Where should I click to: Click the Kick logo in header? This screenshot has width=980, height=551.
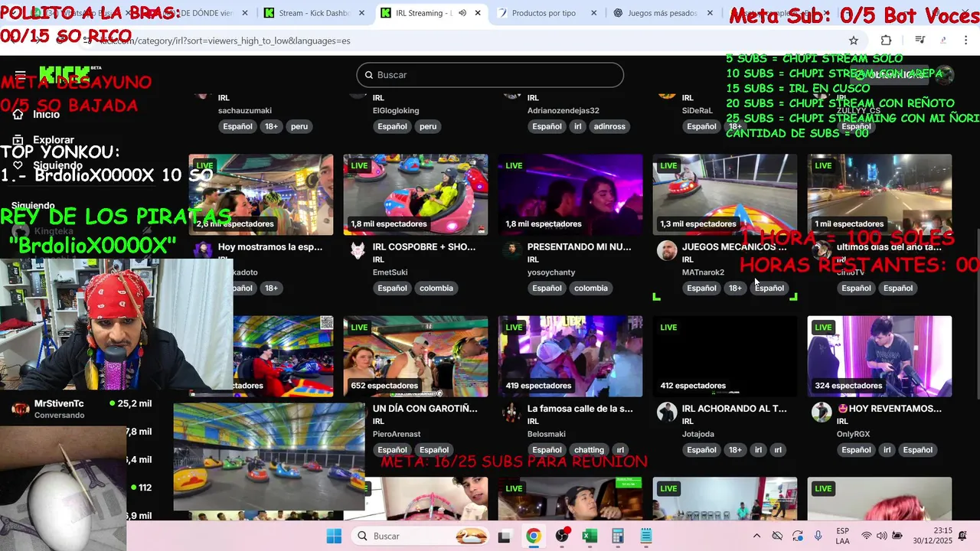[x=65, y=74]
